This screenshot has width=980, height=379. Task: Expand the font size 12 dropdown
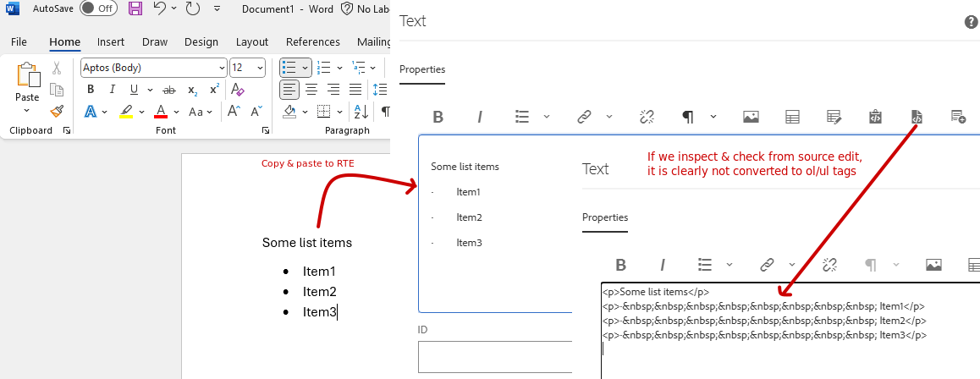[x=260, y=68]
